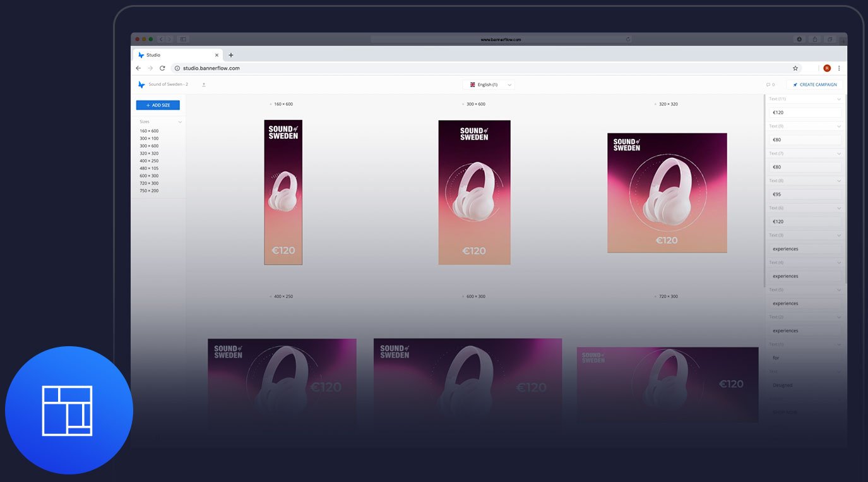The image size is (868, 482).
Task: Select the 750 × 200 size in list
Action: click(149, 191)
